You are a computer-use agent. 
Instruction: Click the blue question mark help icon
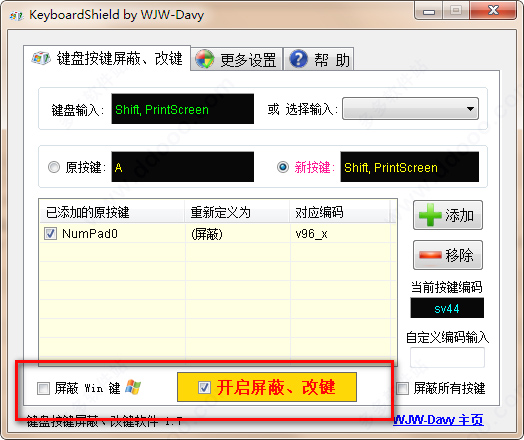[x=298, y=59]
